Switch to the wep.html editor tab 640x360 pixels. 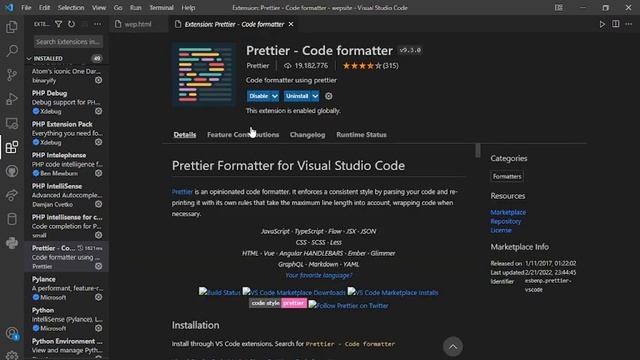pos(138,24)
